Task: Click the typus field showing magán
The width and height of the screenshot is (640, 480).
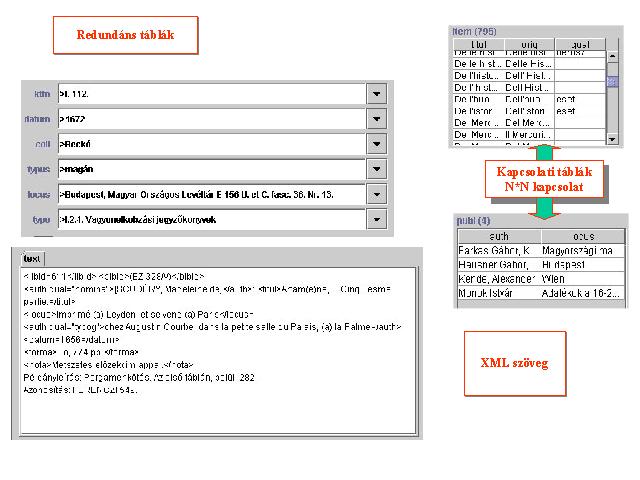Action: tap(212, 169)
